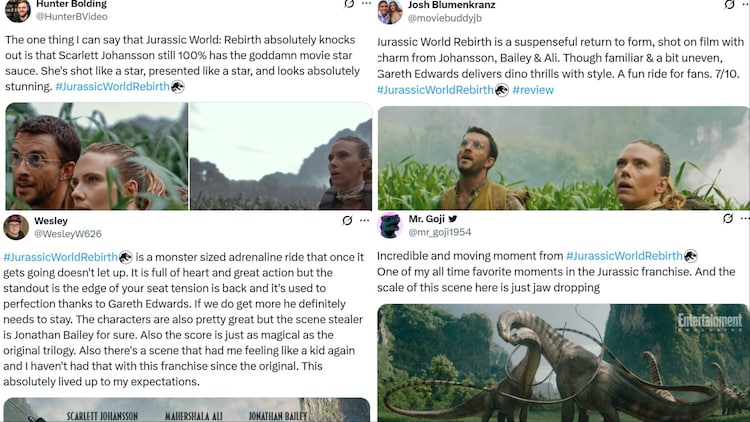Select Wesley's profile avatar
Screen dimensions: 750x422
click(16, 227)
